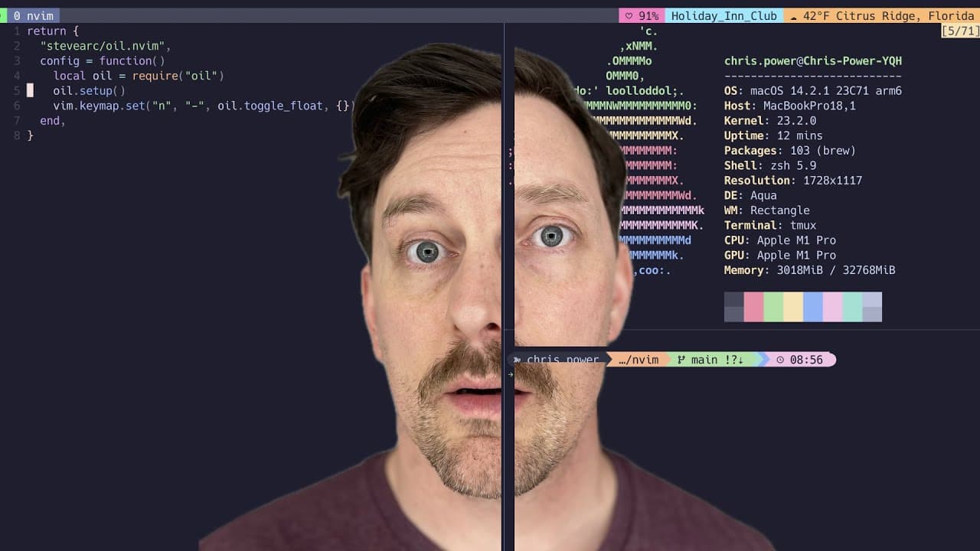The width and height of the screenshot is (980, 551).
Task: Click the closing brace on line 8
Action: (31, 135)
